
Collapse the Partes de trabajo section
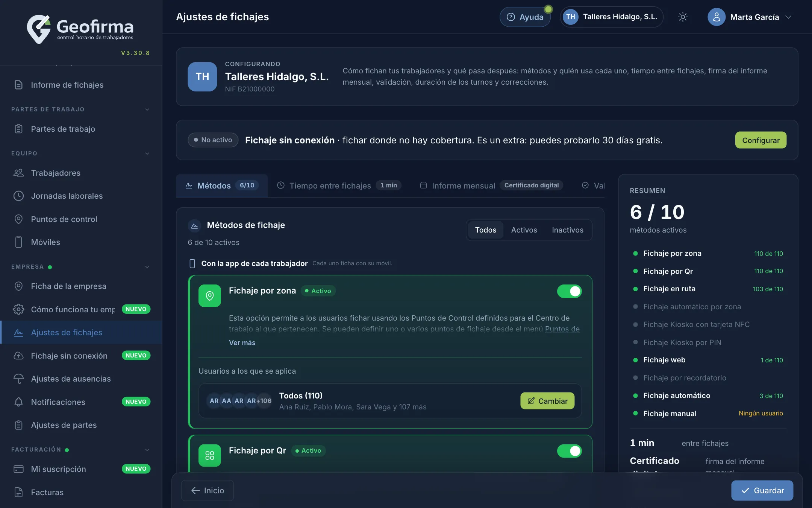[x=147, y=110]
